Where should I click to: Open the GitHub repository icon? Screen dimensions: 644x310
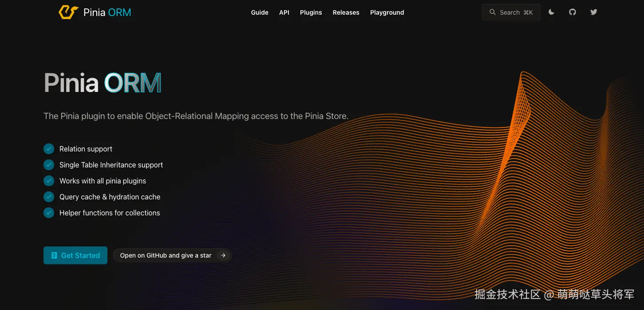point(572,12)
